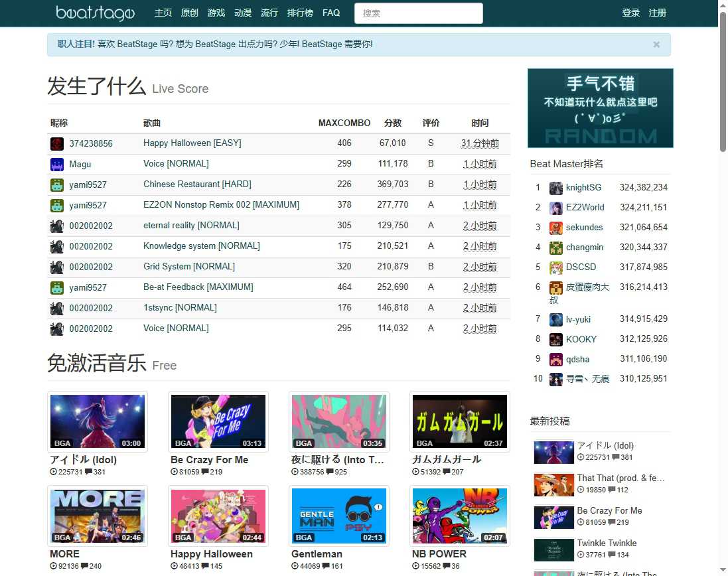Viewport: 728px width, 576px height.
Task: Dismiss the 职人注册 notification banner
Action: pyautogui.click(x=656, y=44)
